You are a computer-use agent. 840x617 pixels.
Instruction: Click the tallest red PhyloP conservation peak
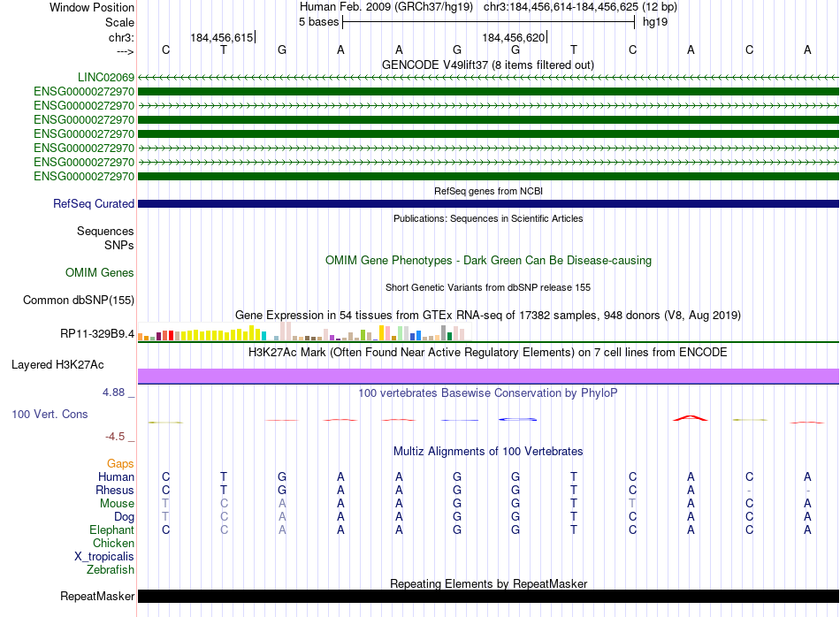pos(691,418)
